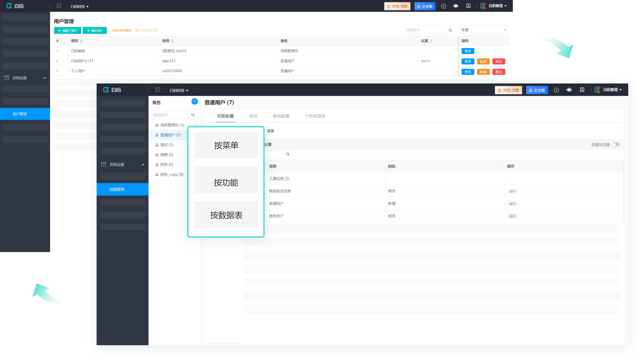Screen dimensions: 644x362
Task: Sort by 从属 column
Action: (431, 41)
